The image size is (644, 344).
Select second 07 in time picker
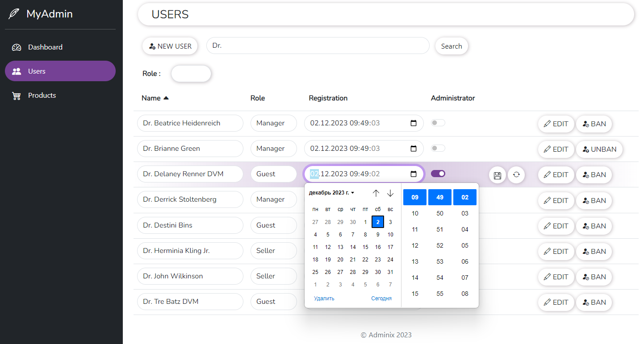[465, 278]
